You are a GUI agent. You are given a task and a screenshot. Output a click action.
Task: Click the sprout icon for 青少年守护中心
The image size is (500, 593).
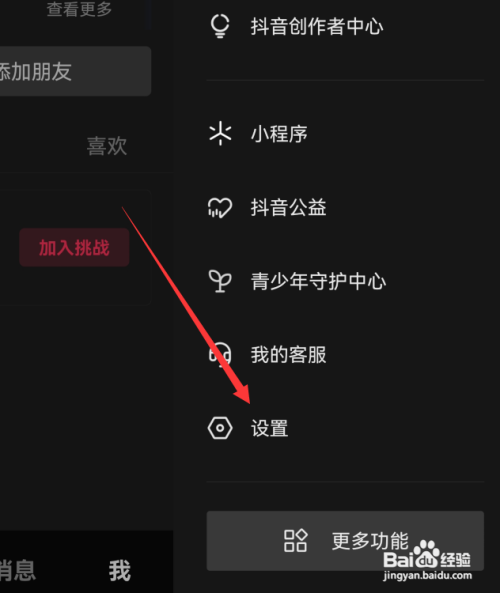click(x=220, y=281)
